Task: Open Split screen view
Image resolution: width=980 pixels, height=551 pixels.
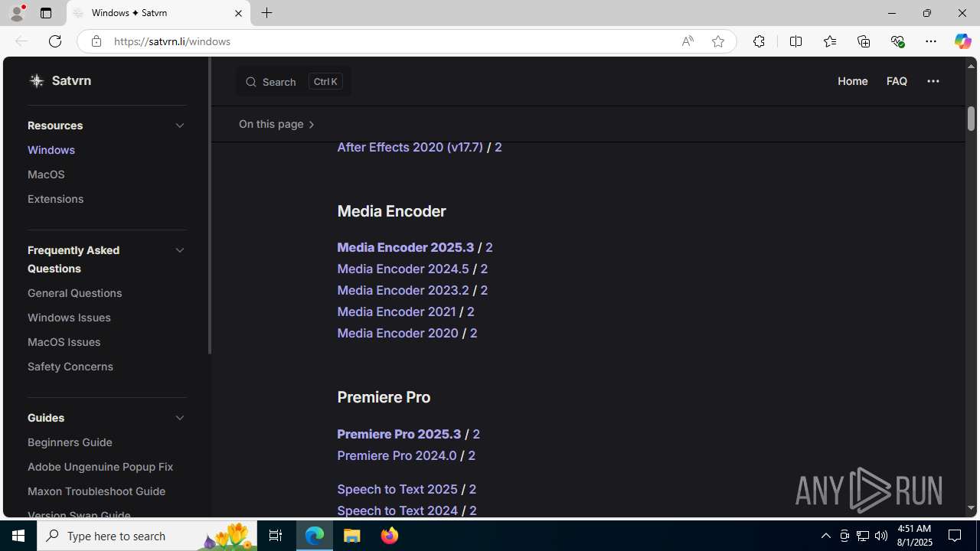Action: pos(795,41)
